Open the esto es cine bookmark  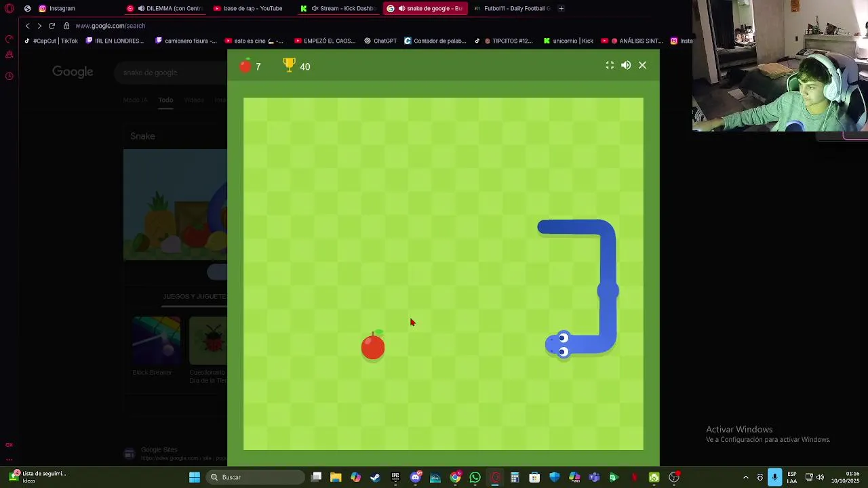(254, 41)
